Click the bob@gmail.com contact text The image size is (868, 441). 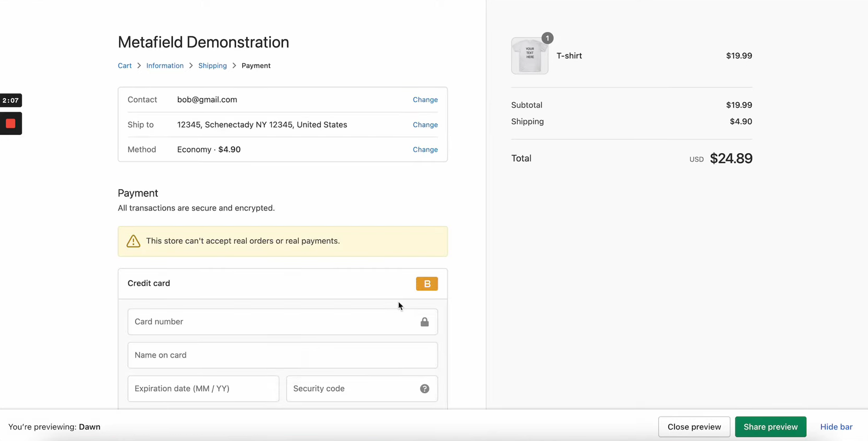(x=207, y=100)
